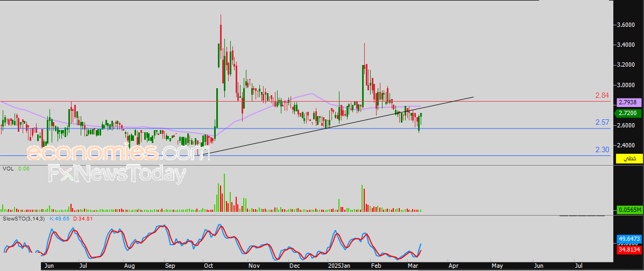Click the yellow خطي scale label
Screen dimensions: 644x271
pyautogui.click(x=629, y=159)
